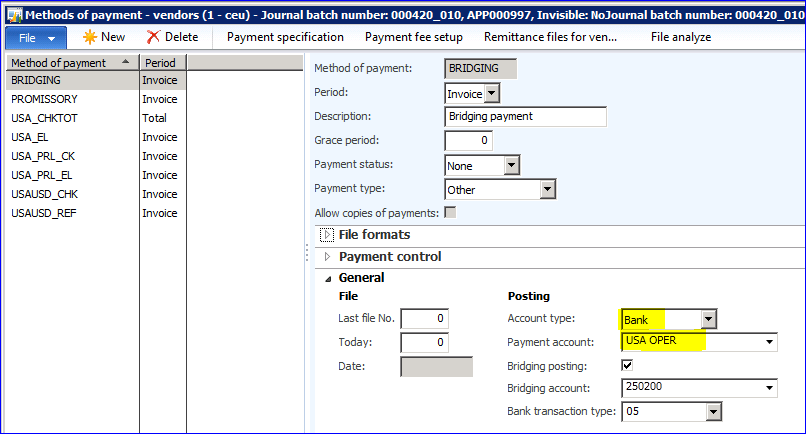Toggle Allow copies of payments checkbox

tap(451, 212)
